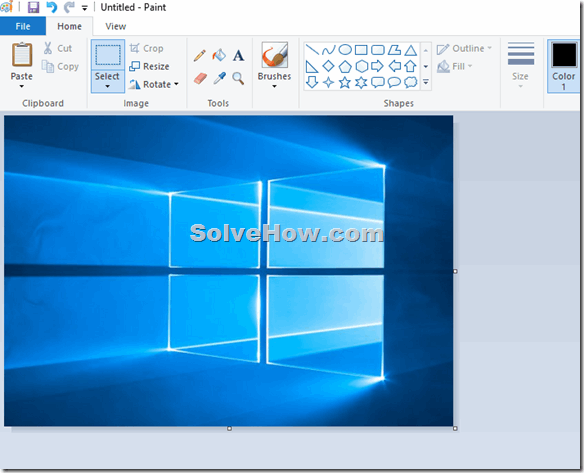Choose the Four-point star shape
The image size is (584, 473).
tap(328, 82)
